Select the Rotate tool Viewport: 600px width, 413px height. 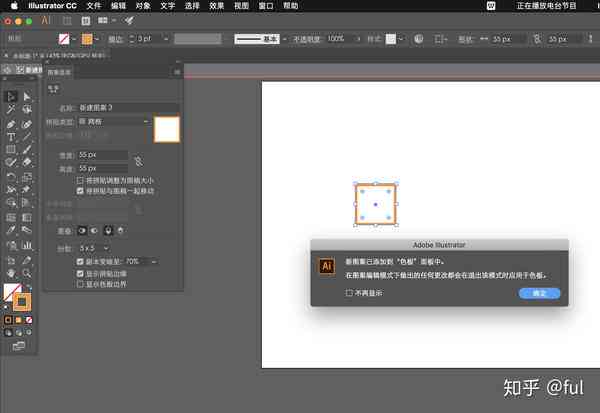[11, 177]
